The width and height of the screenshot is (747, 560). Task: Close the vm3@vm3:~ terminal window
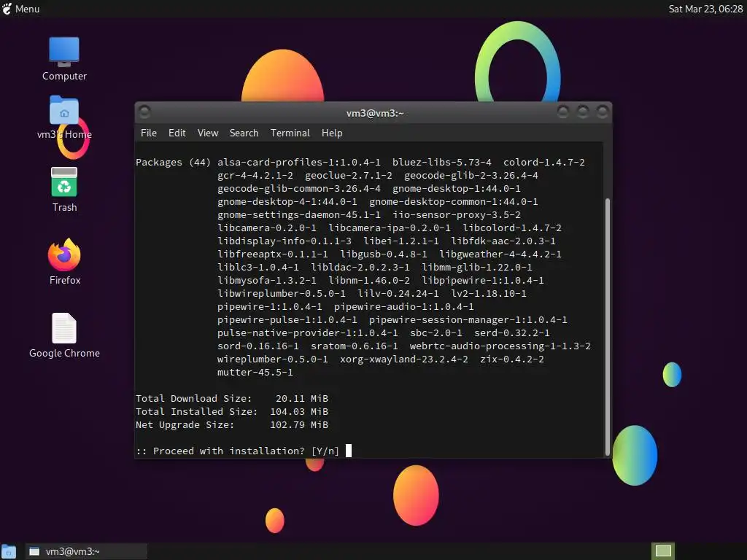pyautogui.click(x=602, y=112)
